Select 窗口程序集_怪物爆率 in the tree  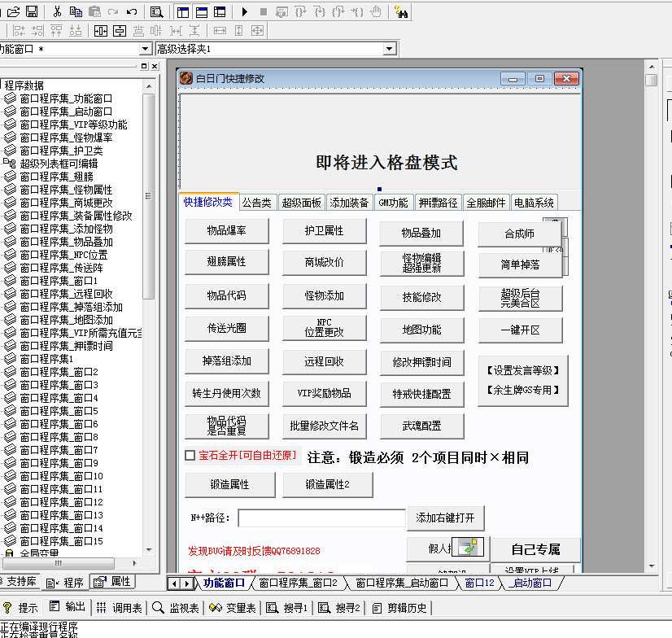66,138
